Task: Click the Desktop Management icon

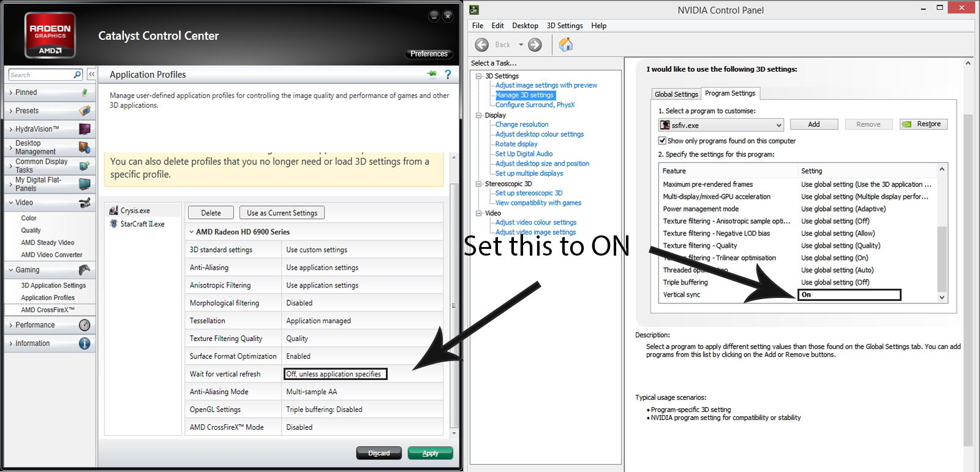Action: click(x=85, y=147)
